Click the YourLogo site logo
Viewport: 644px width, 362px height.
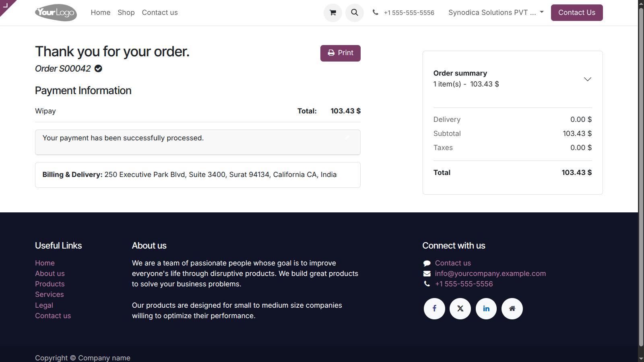tap(56, 12)
